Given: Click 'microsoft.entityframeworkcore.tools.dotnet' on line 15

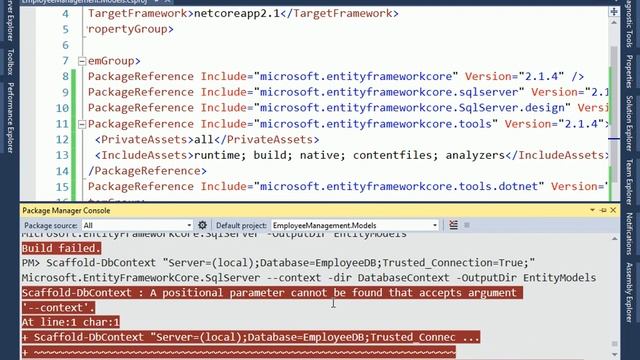Looking at the screenshot, I should [399, 187].
